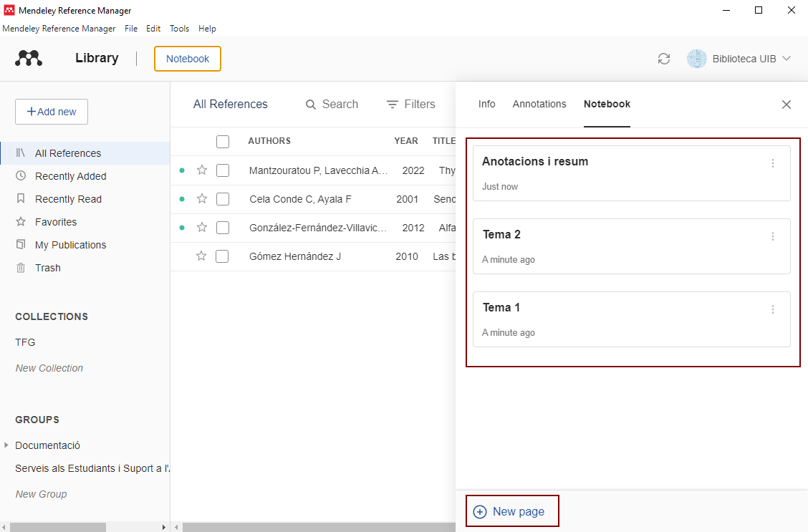Close the Notebook side panel
Image resolution: width=808 pixels, height=532 pixels.
click(x=787, y=105)
